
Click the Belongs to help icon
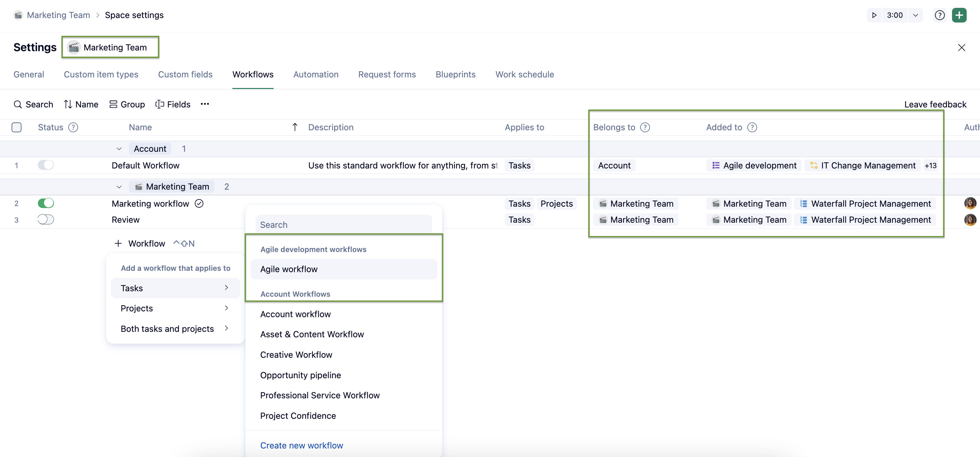[645, 127]
